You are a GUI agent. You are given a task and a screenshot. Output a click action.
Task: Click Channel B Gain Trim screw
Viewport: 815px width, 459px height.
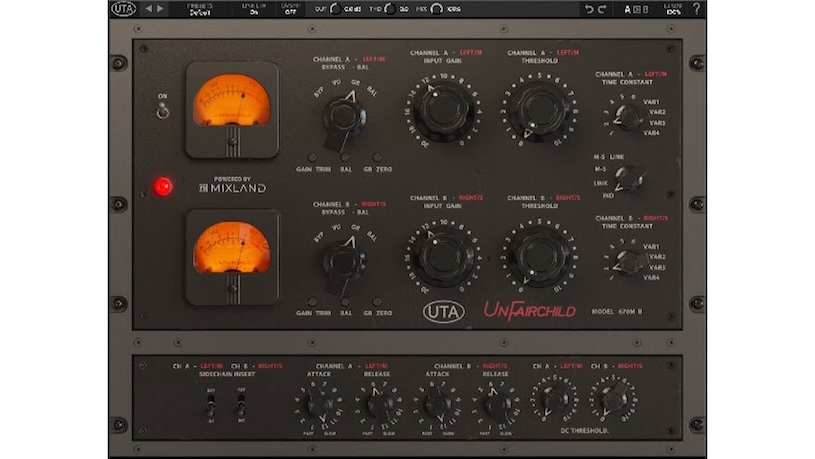point(312,302)
